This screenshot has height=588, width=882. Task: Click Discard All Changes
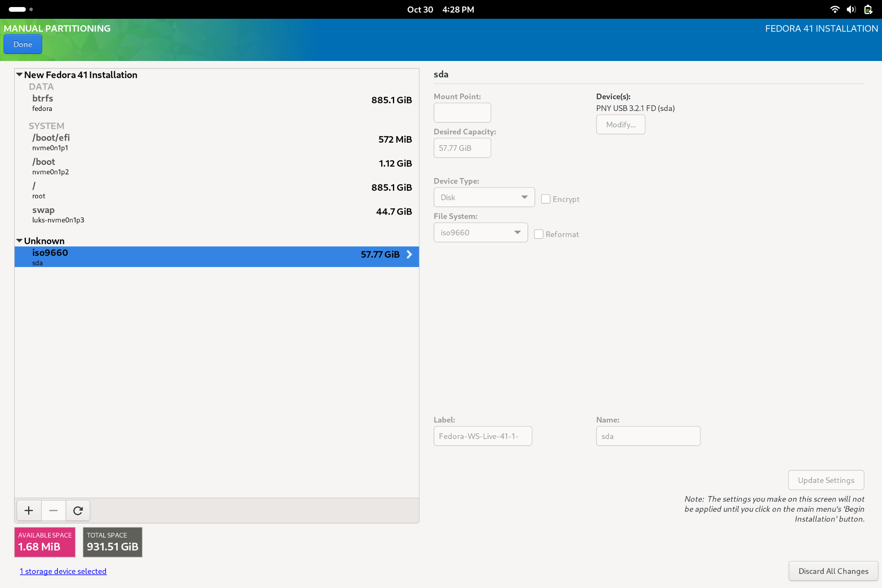(x=833, y=571)
